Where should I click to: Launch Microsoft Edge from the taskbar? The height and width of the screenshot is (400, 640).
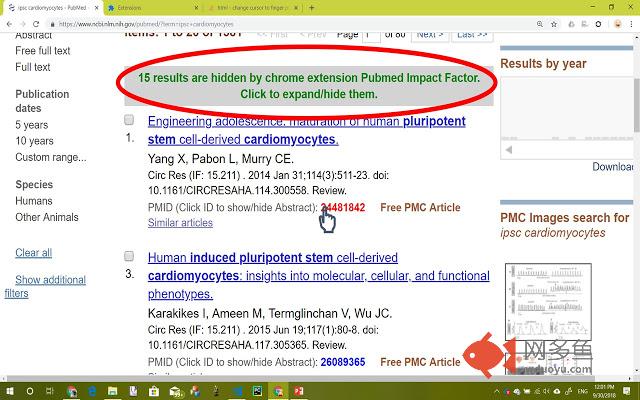(x=92, y=391)
